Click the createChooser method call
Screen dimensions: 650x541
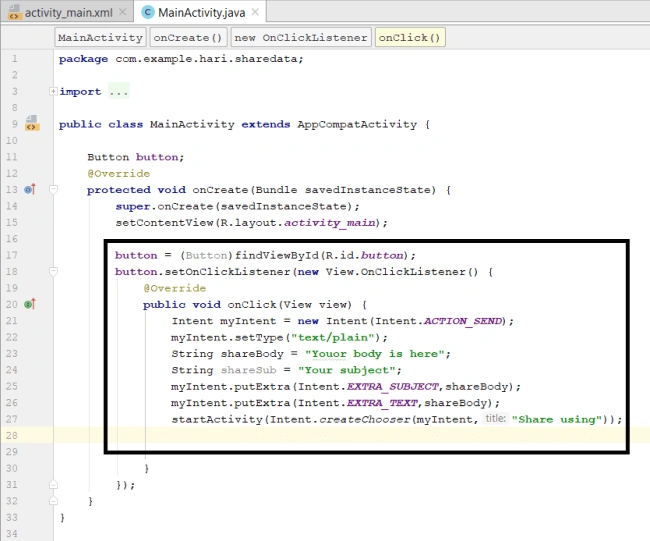click(x=364, y=420)
